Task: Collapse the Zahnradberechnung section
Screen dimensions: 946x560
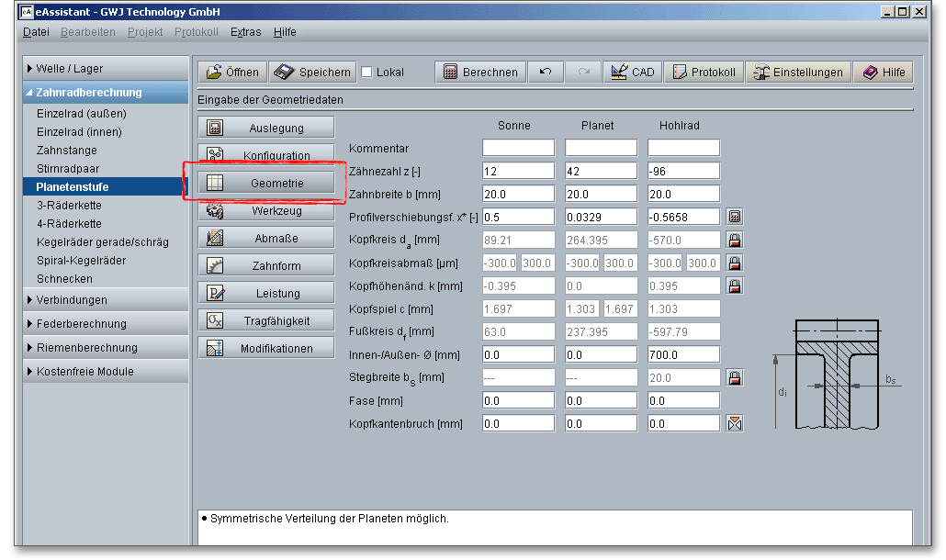Action: click(x=106, y=93)
